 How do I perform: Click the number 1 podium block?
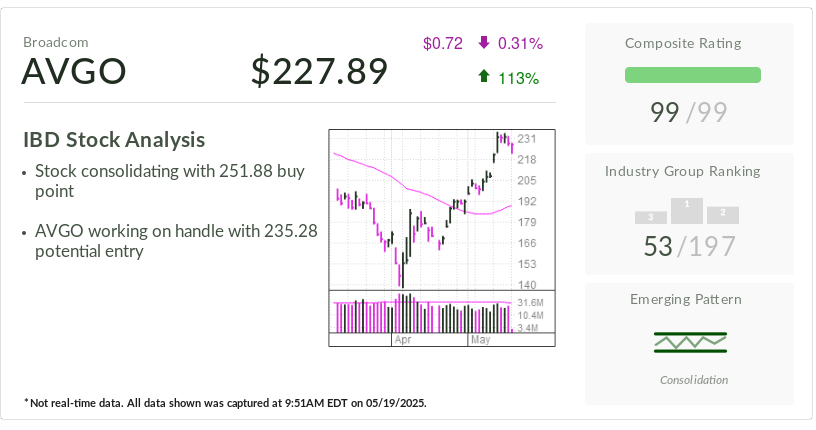pyautogui.click(x=687, y=211)
